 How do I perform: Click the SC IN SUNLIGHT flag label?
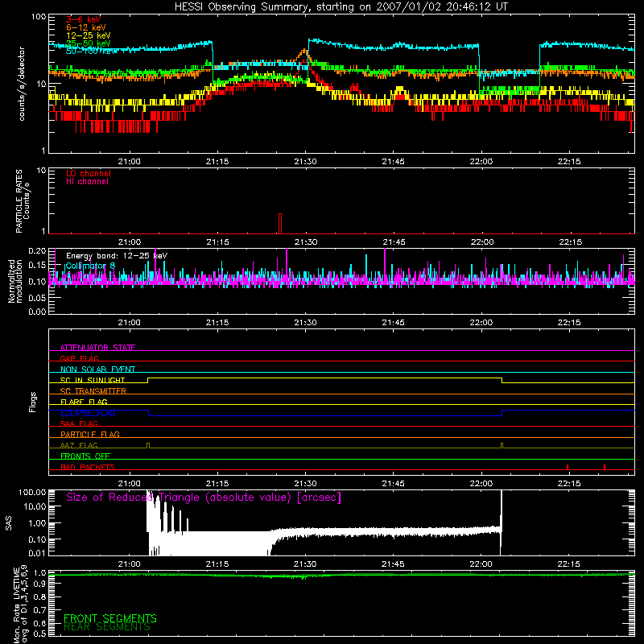[93, 380]
